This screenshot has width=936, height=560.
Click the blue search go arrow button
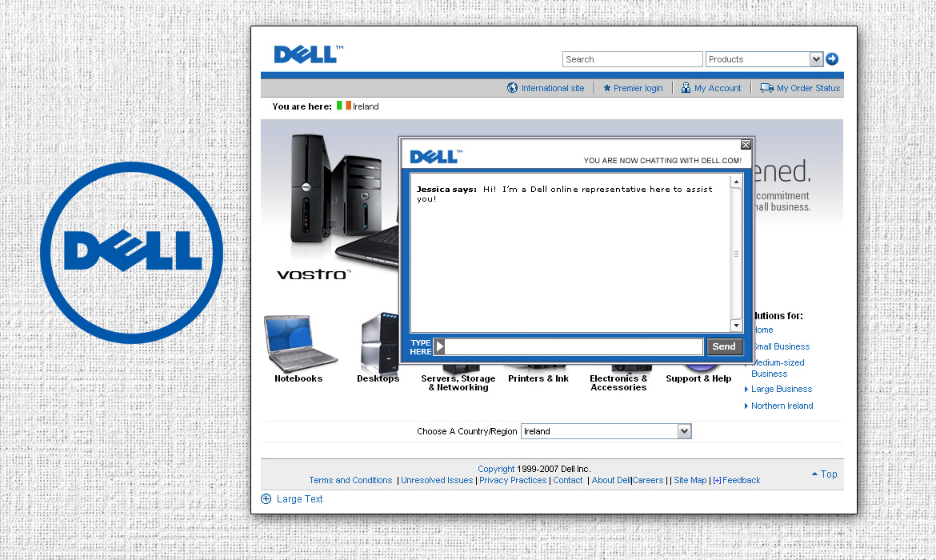(x=832, y=59)
